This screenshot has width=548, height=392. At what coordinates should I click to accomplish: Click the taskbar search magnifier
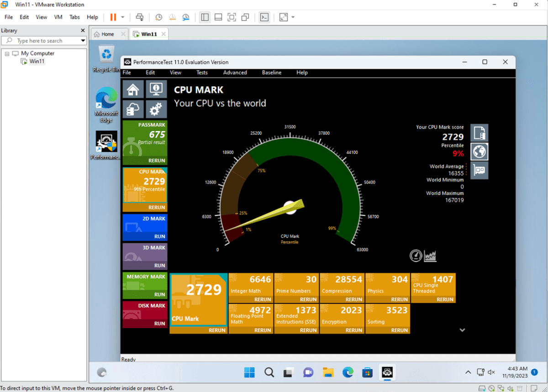(x=269, y=372)
